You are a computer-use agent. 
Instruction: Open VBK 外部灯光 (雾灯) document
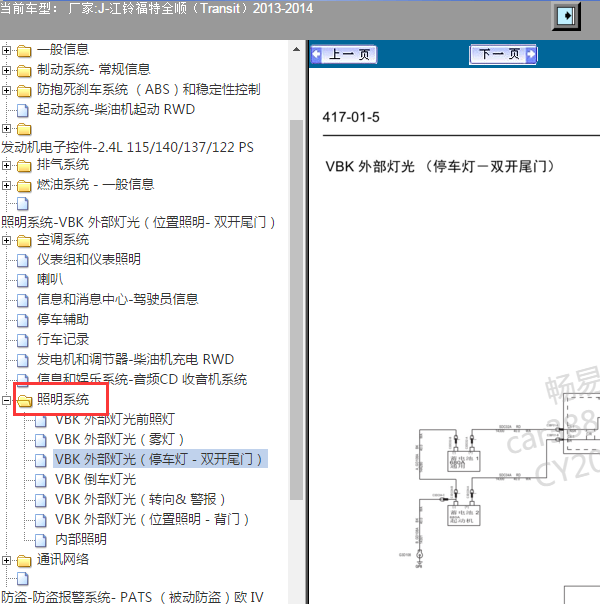pyautogui.click(x=119, y=440)
